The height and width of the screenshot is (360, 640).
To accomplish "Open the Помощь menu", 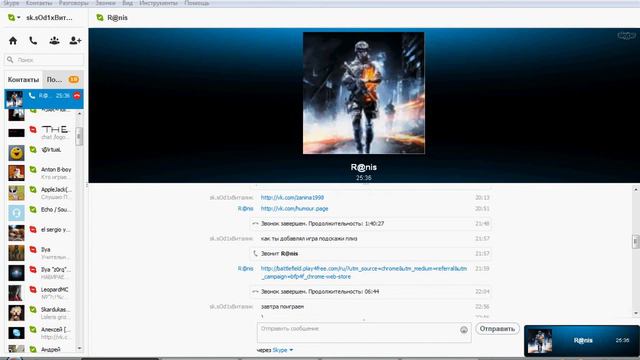I will tap(197, 3).
